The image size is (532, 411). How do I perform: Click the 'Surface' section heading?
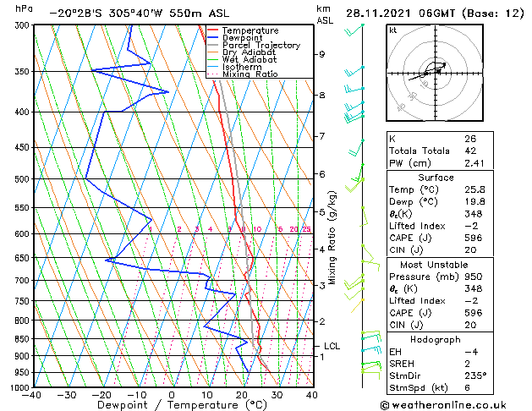(x=436, y=178)
